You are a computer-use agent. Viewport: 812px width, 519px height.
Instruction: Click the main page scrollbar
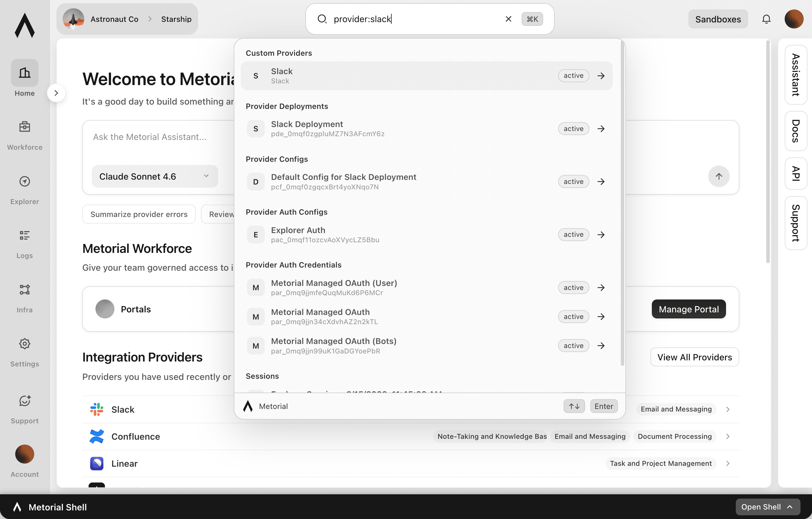(768, 152)
